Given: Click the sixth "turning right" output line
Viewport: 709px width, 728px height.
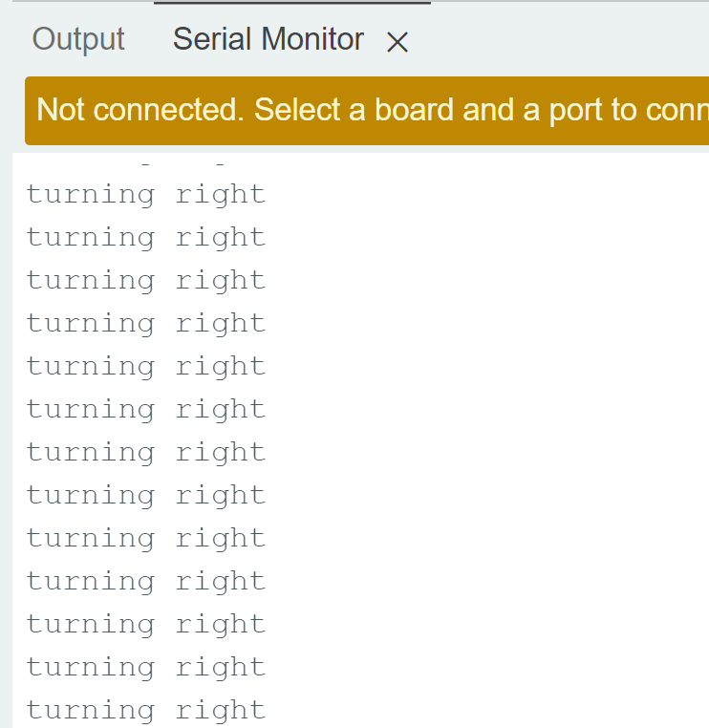Looking at the screenshot, I should pyautogui.click(x=145, y=410).
